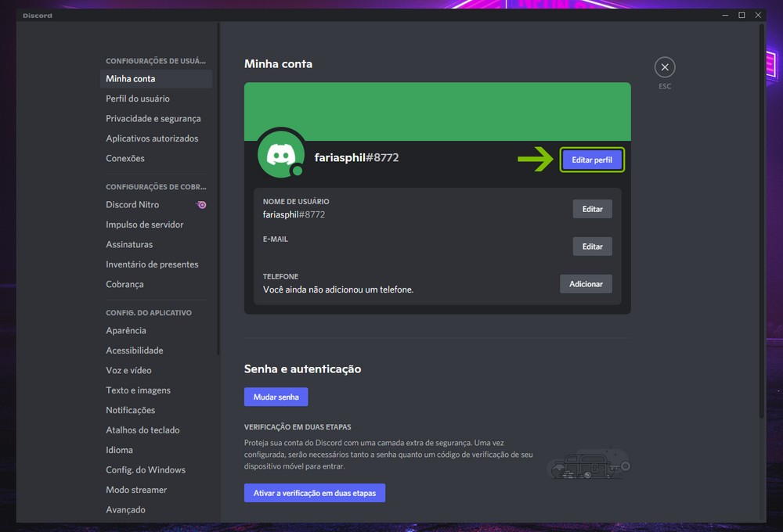The height and width of the screenshot is (532, 783).
Task: Select Conexões in the sidebar
Action: click(x=125, y=158)
